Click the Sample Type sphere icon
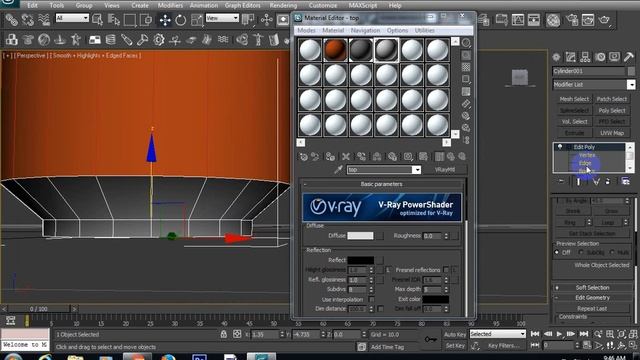Viewport: 640px width, 360px height. point(466,43)
